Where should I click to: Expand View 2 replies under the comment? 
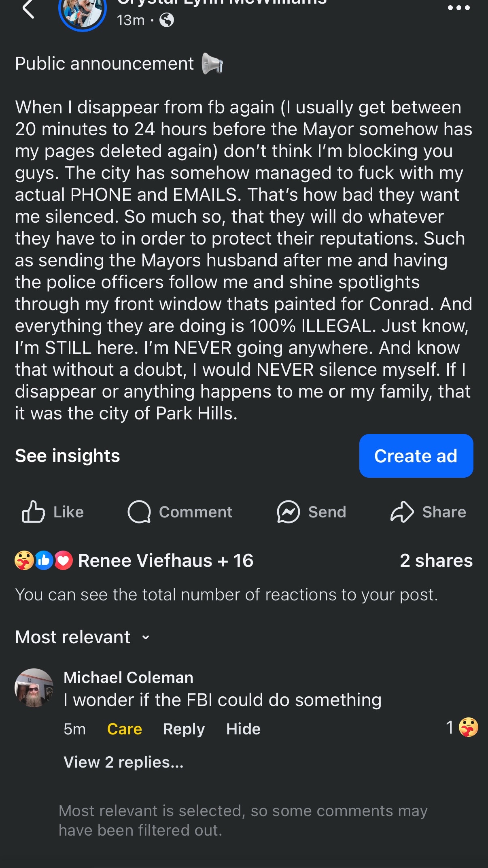(124, 762)
